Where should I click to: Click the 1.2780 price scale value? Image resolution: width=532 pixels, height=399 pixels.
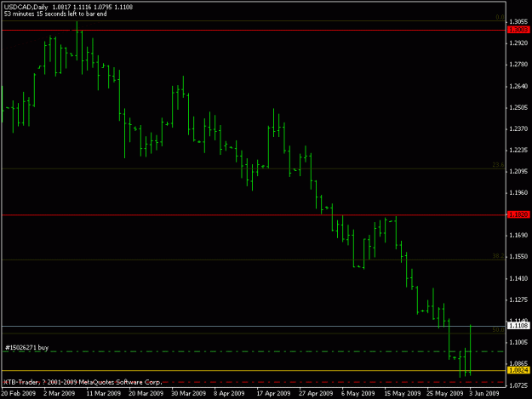click(x=518, y=65)
